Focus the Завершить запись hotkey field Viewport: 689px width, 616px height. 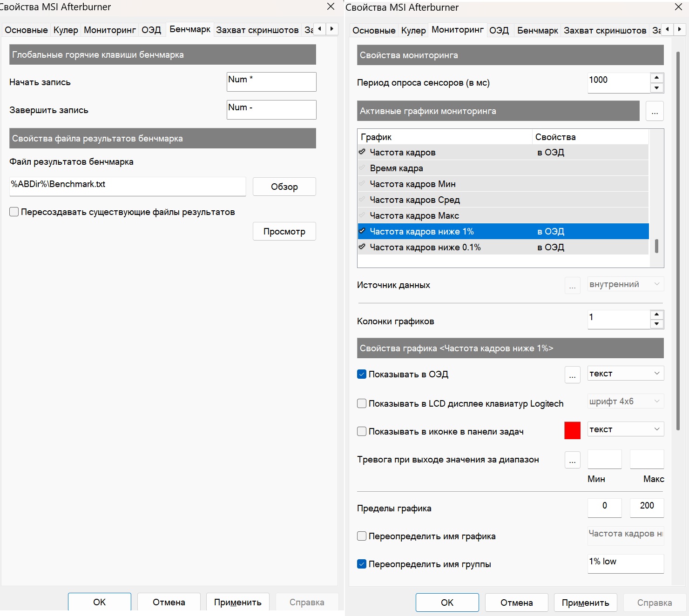pyautogui.click(x=271, y=110)
